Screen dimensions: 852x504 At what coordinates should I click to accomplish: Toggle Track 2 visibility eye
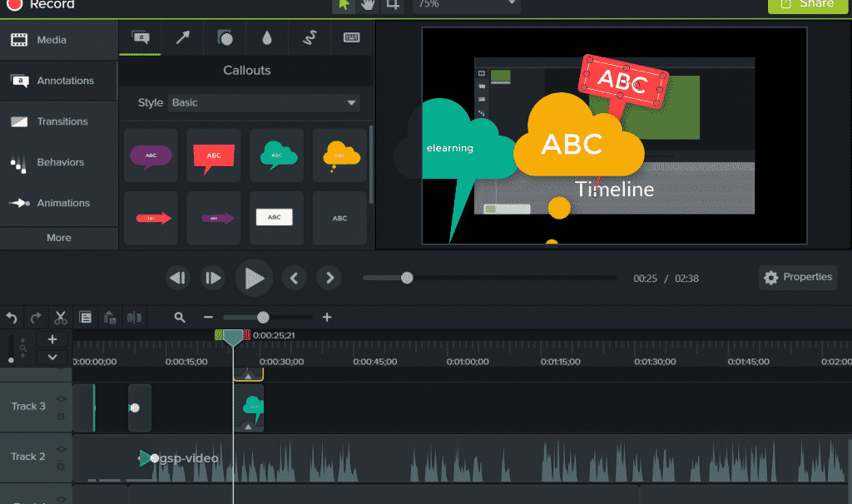click(61, 449)
